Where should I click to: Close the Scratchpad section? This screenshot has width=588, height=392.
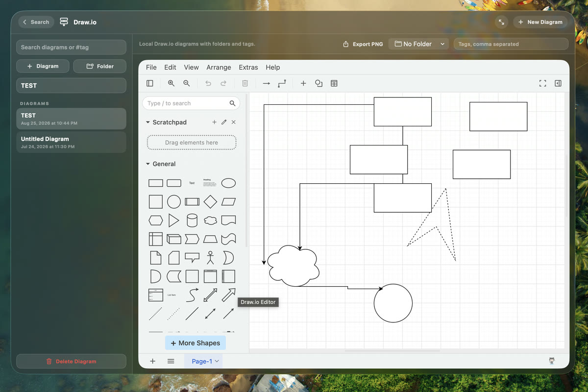tap(234, 122)
